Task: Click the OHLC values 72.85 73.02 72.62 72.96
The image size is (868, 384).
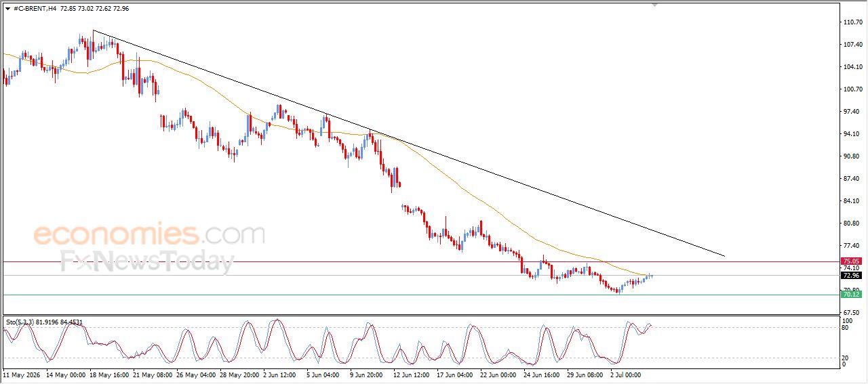Action: tap(94, 8)
